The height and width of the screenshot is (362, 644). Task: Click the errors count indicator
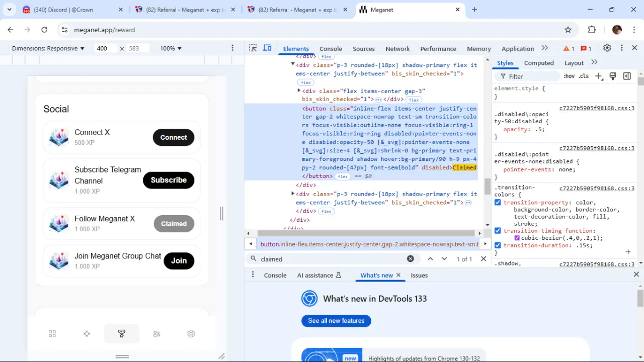[x=586, y=49]
